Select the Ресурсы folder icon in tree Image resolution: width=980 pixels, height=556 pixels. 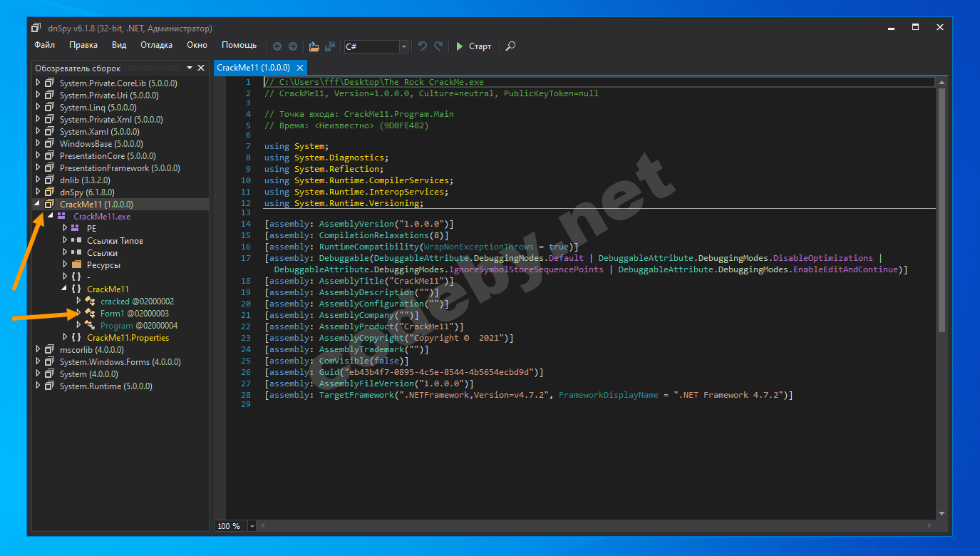[x=76, y=265]
